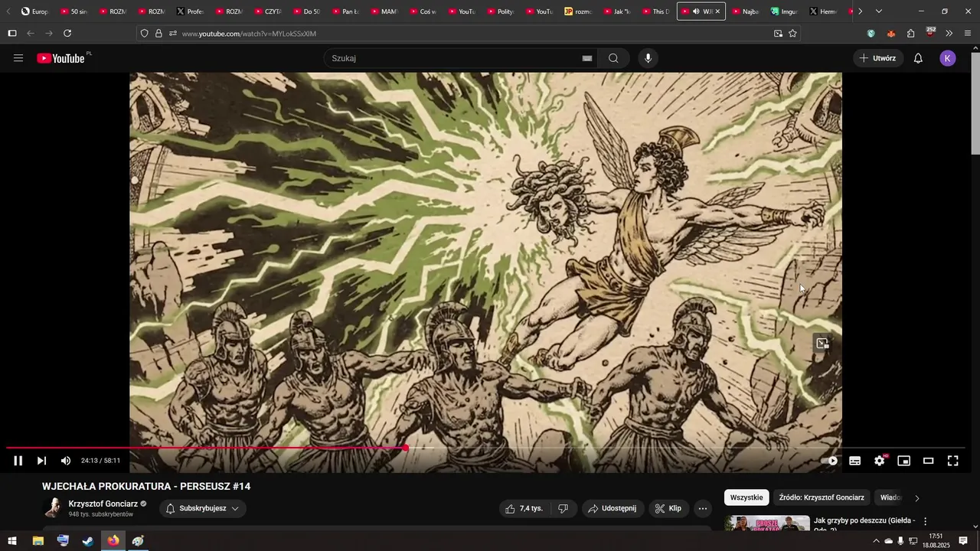Expand the Subskrybujesz notification dropdown
The width and height of the screenshot is (980, 551).
click(x=203, y=508)
